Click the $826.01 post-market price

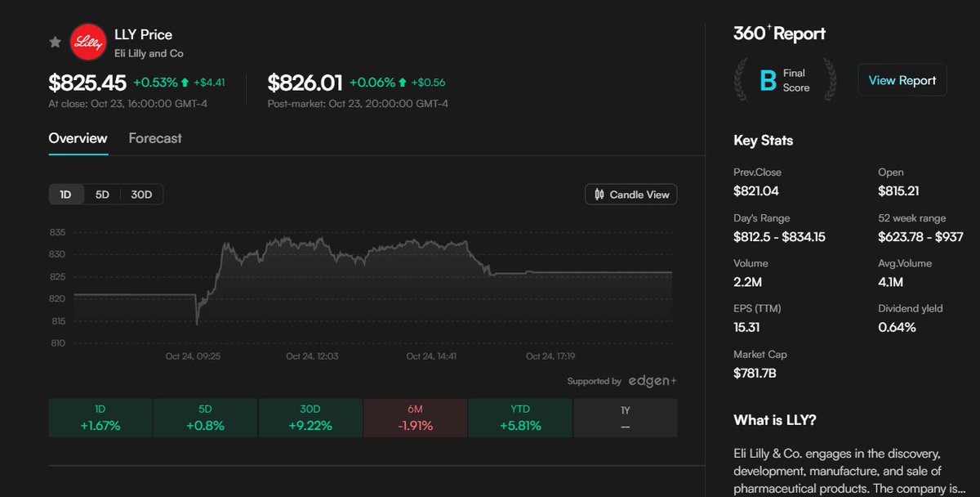tap(305, 83)
